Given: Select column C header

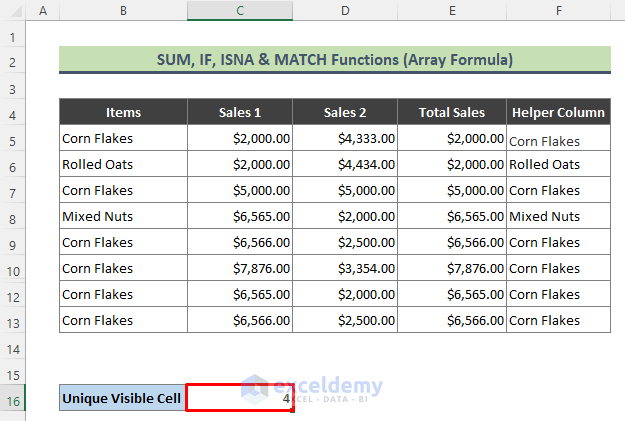Looking at the screenshot, I should pos(239,11).
